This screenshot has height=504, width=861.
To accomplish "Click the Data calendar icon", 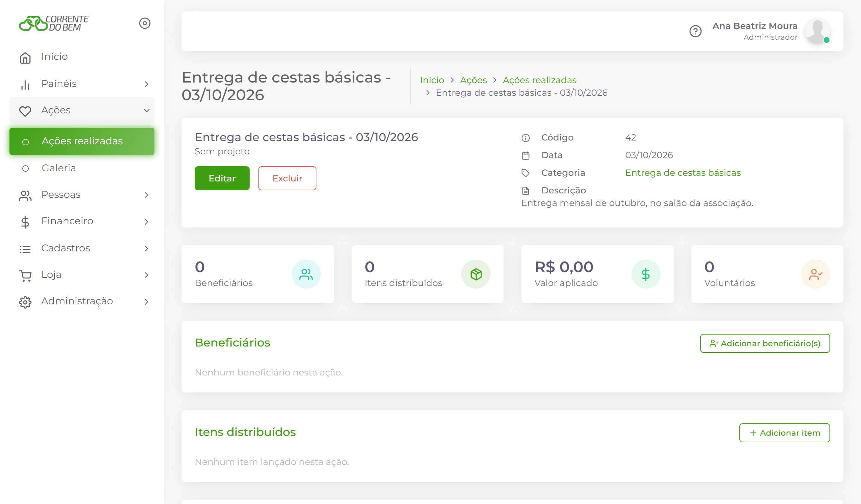I will [x=525, y=155].
